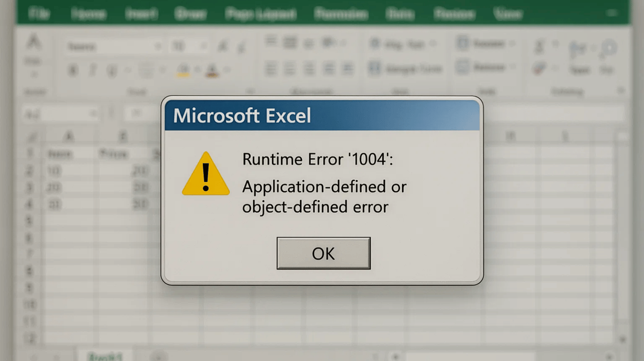The width and height of the screenshot is (644, 361).
Task: Switch to the Insert ribbon tab
Action: tap(141, 14)
